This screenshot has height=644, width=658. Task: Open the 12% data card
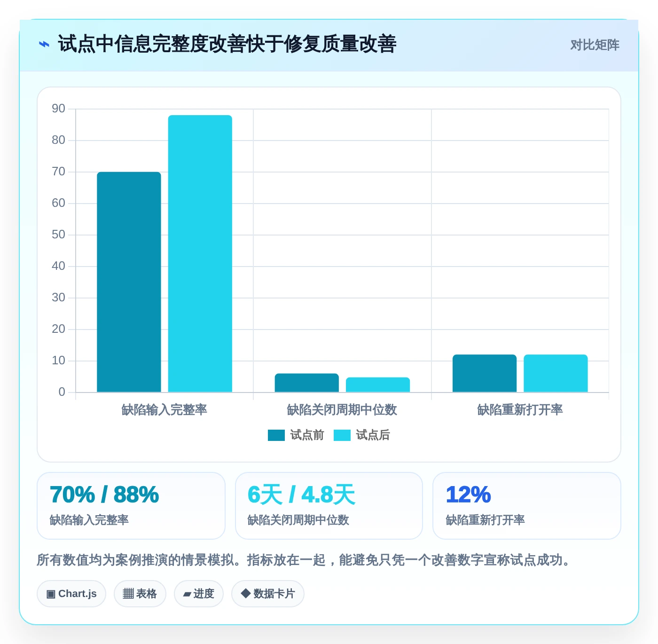click(x=527, y=506)
